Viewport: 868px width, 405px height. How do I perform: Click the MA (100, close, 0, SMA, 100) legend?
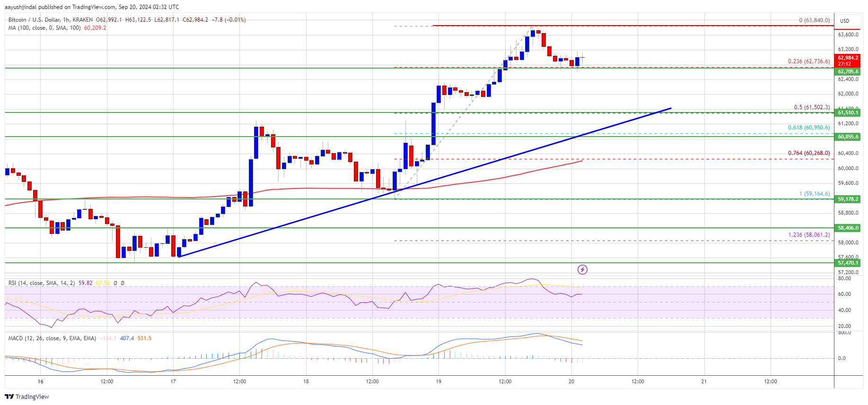44,28
